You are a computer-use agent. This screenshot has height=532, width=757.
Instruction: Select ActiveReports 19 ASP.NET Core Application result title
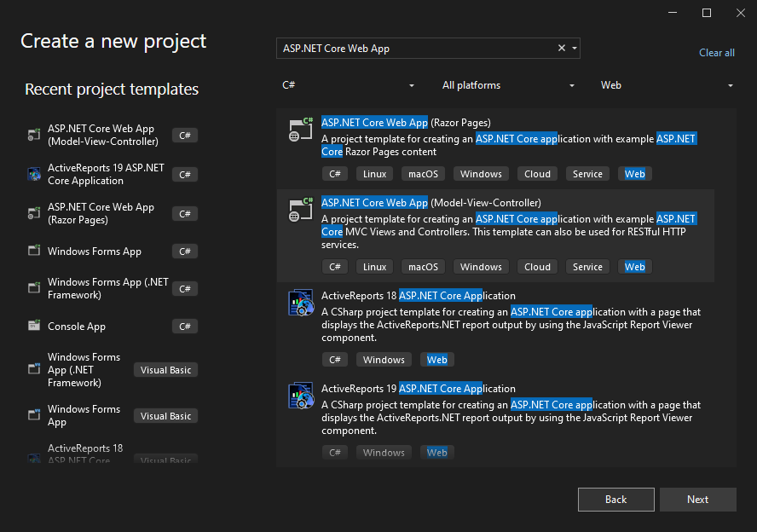tap(419, 389)
